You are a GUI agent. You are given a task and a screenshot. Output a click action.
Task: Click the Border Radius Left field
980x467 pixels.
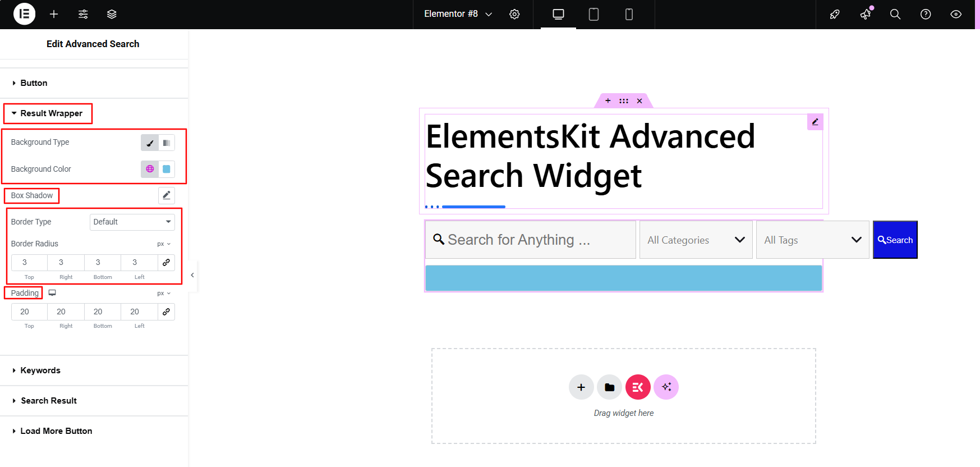[x=140, y=262]
